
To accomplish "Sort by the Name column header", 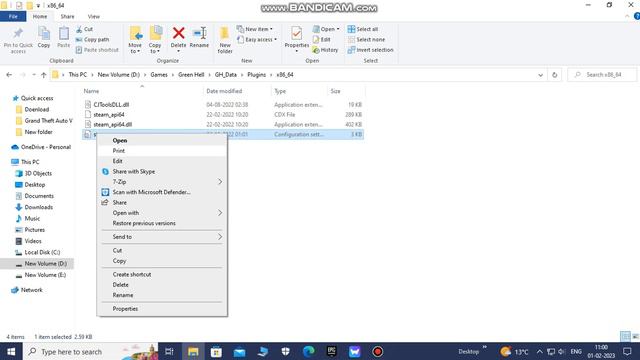I will [91, 91].
